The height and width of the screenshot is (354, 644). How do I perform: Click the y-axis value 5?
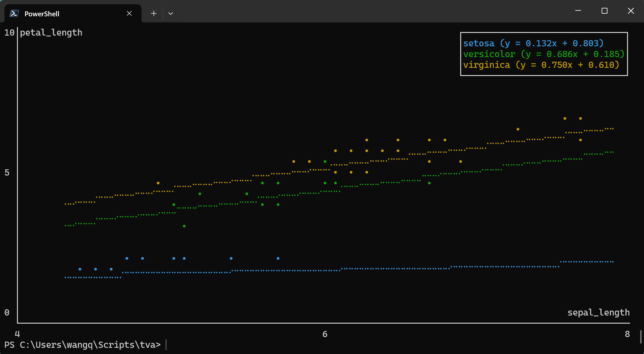tap(7, 173)
